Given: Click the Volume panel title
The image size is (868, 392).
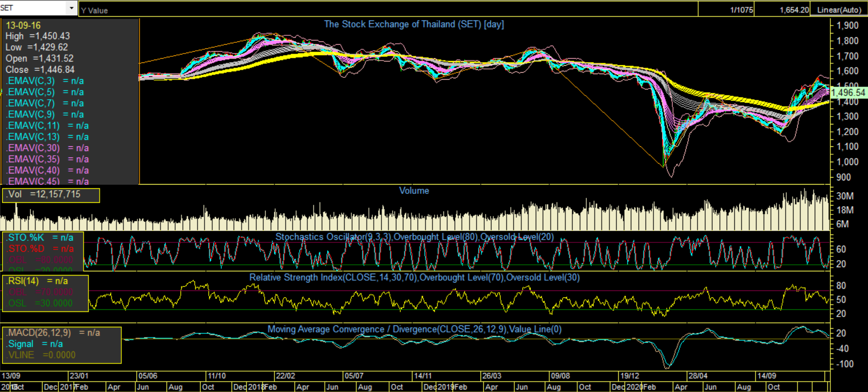Looking at the screenshot, I should pos(413,191).
